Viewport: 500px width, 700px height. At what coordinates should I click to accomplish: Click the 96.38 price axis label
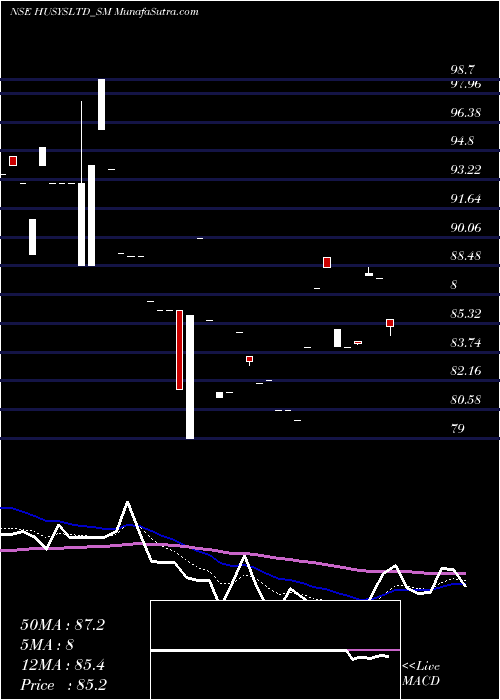click(x=466, y=112)
